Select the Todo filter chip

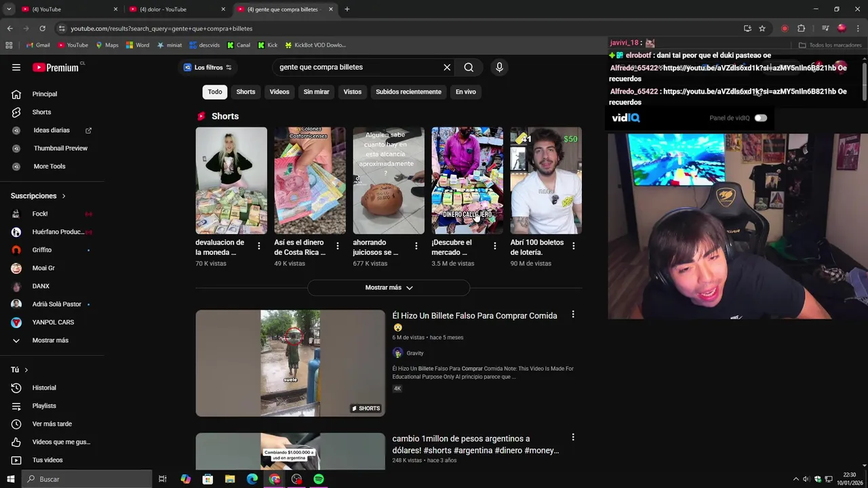point(215,91)
